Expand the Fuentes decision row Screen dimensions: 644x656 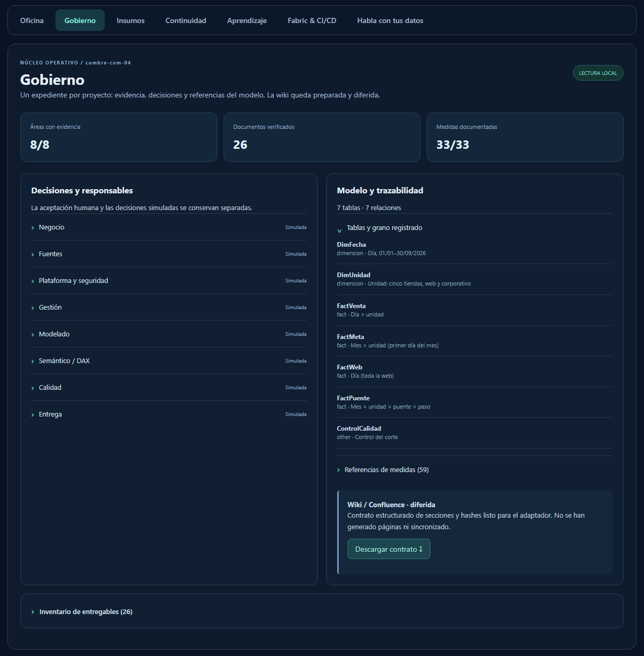coord(169,254)
